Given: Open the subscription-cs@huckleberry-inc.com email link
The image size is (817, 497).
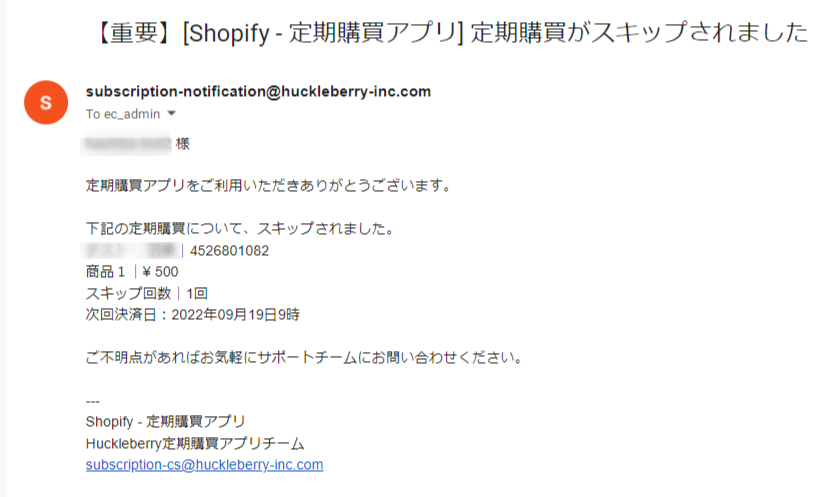Looking at the screenshot, I should pyautogui.click(x=204, y=465).
